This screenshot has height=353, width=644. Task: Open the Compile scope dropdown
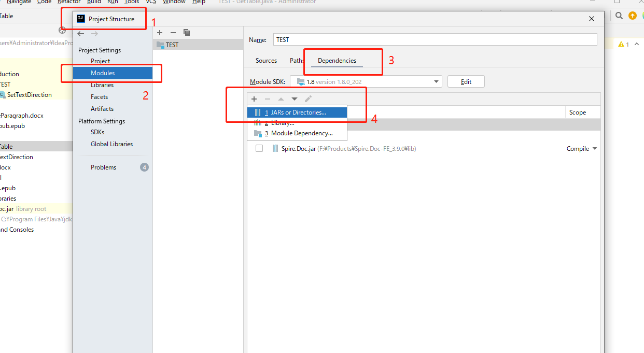582,149
